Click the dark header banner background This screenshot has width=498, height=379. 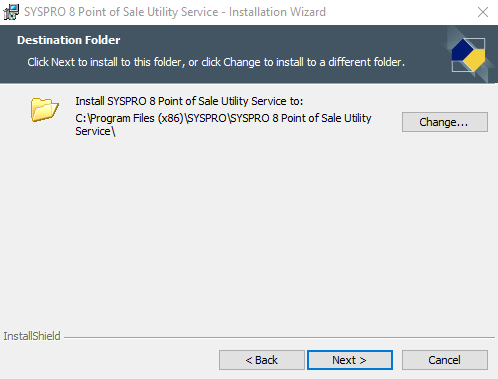click(248, 54)
